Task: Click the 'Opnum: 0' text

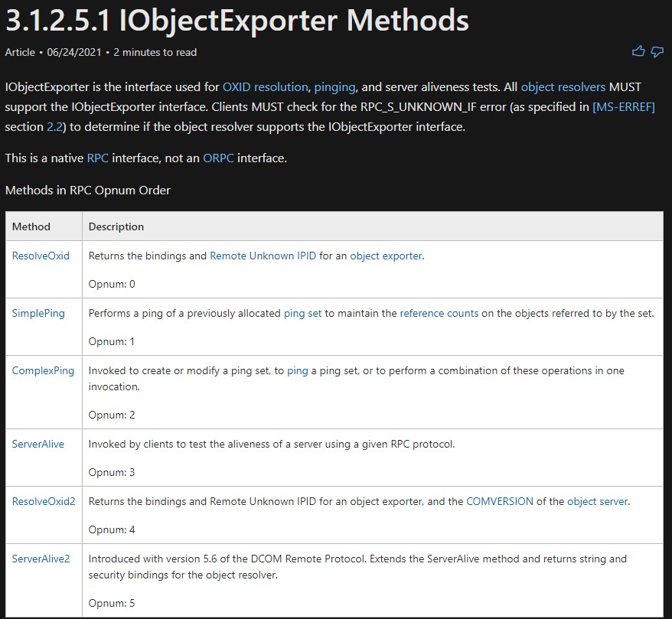Action: point(112,284)
